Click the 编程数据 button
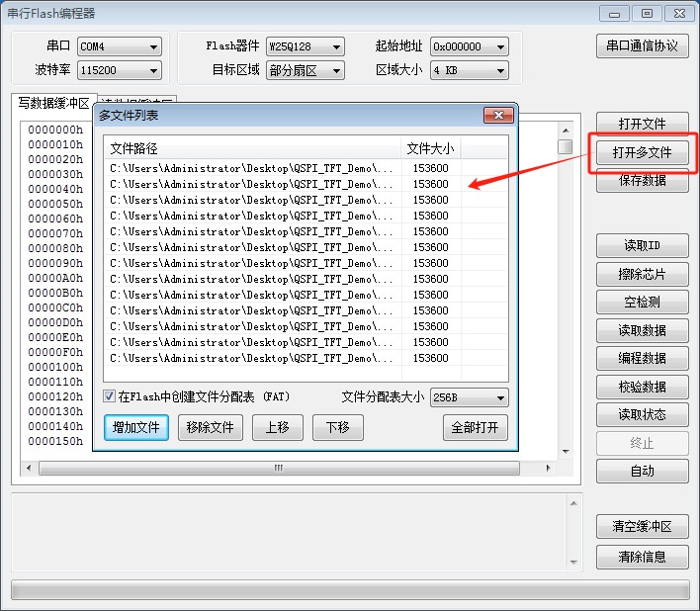700x611 pixels. (x=642, y=358)
